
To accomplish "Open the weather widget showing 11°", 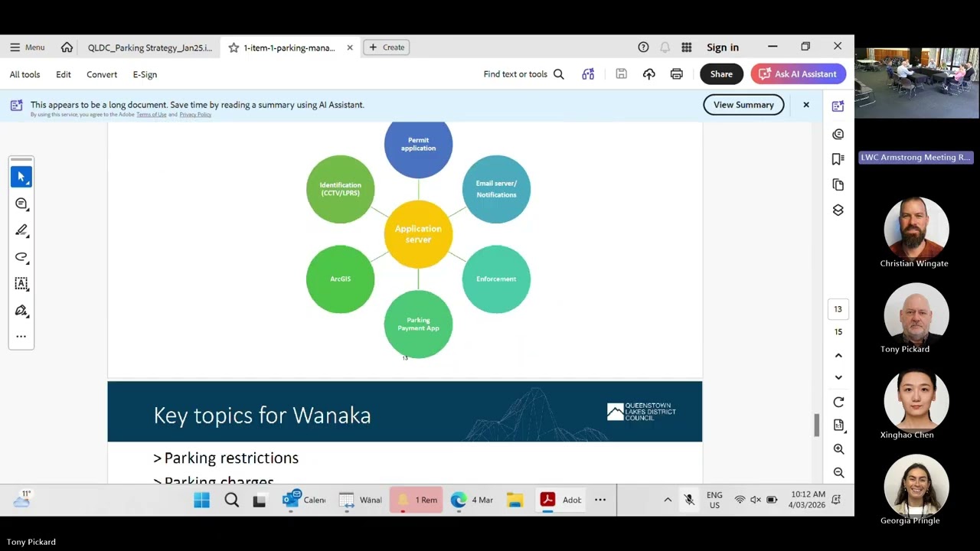I will [22, 500].
